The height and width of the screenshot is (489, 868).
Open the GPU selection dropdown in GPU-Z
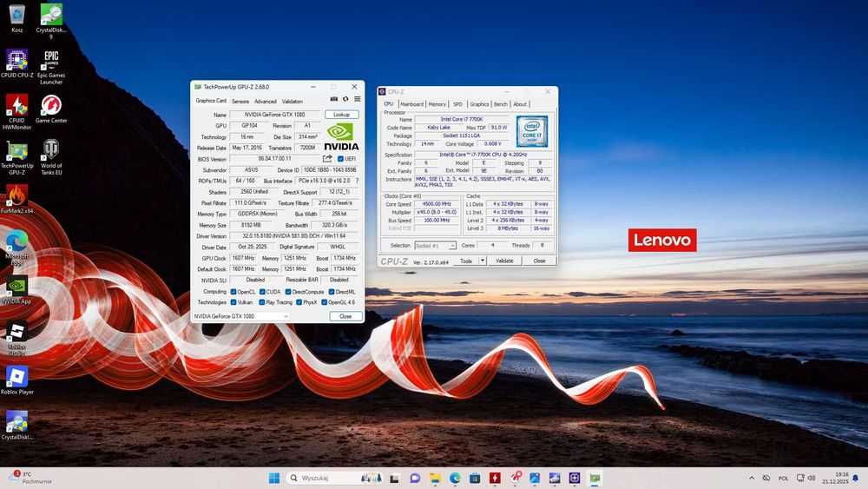pos(240,316)
